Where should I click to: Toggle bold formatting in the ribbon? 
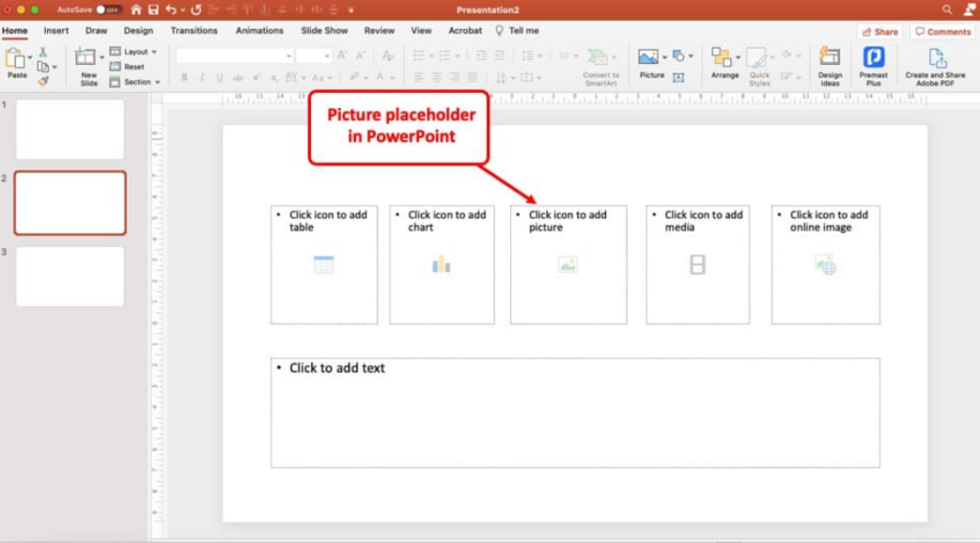click(x=185, y=78)
